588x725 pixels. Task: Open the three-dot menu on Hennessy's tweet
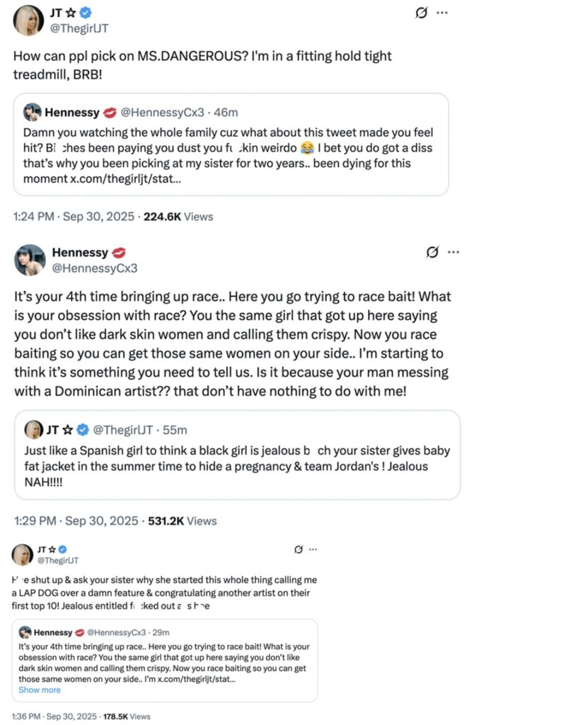point(454,253)
